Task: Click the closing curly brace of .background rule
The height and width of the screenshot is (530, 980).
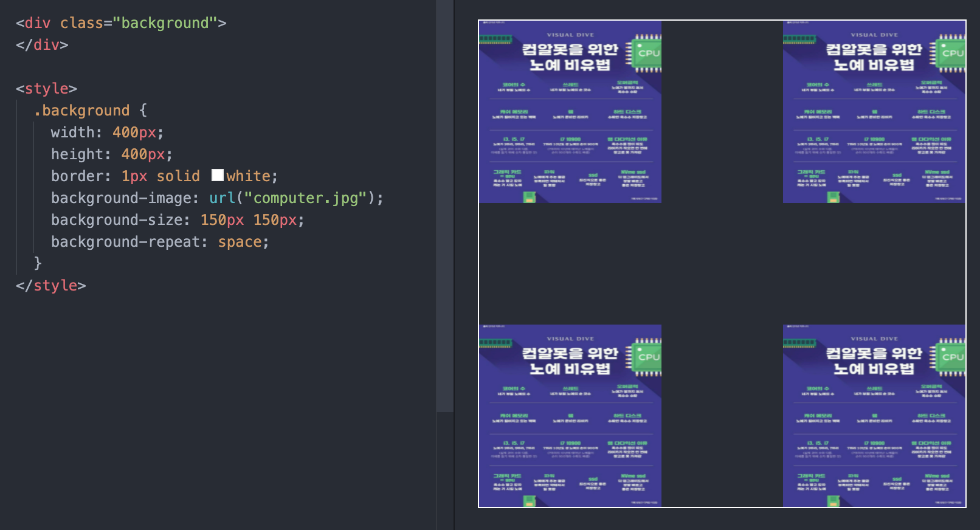Action: click(38, 263)
